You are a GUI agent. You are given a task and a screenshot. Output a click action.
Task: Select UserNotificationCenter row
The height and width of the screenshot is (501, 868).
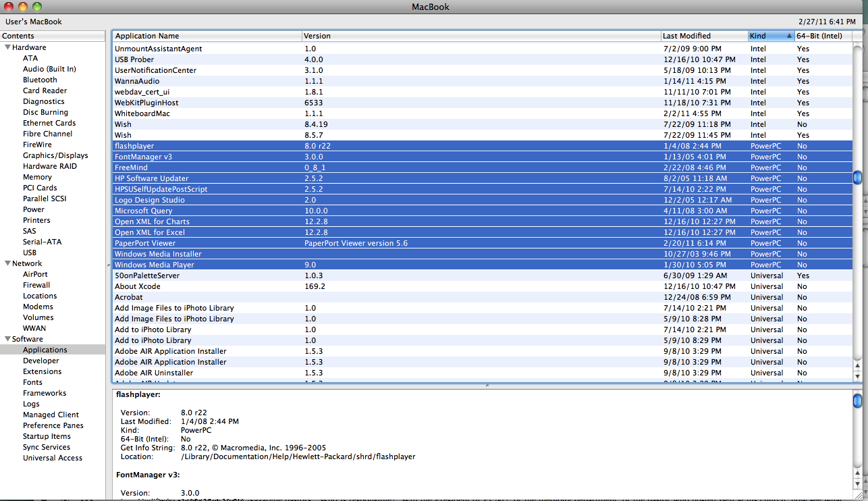click(x=482, y=70)
